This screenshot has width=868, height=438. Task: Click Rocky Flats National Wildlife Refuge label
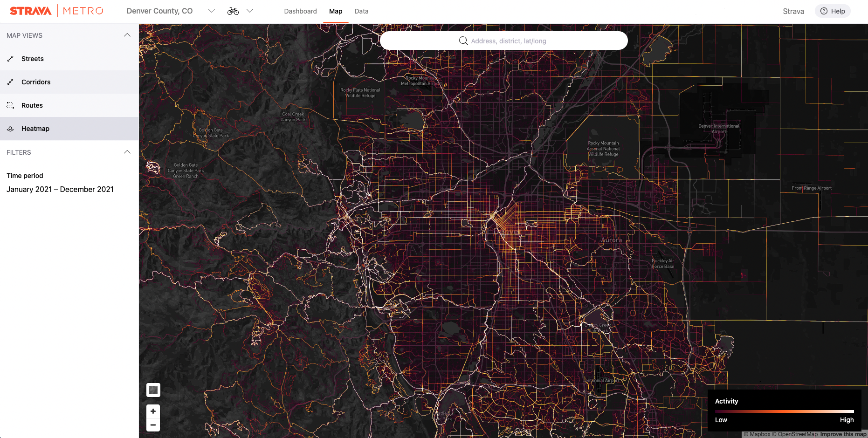point(360,93)
